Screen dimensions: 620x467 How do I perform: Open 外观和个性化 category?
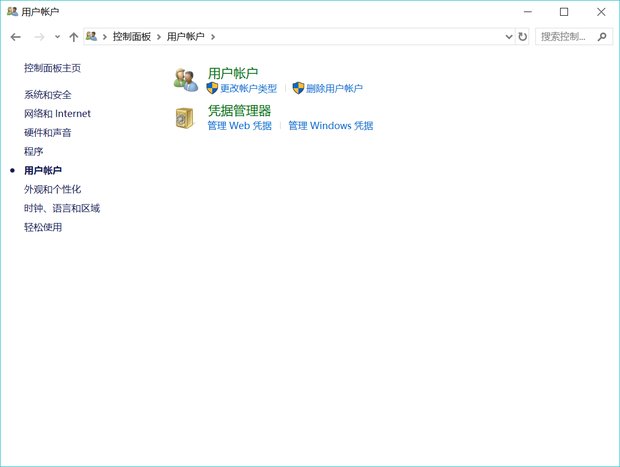(x=53, y=189)
